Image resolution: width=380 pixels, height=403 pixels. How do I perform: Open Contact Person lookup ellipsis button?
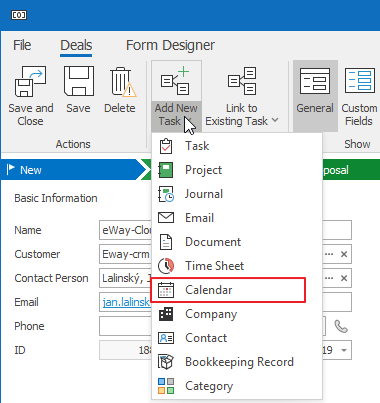(x=329, y=278)
